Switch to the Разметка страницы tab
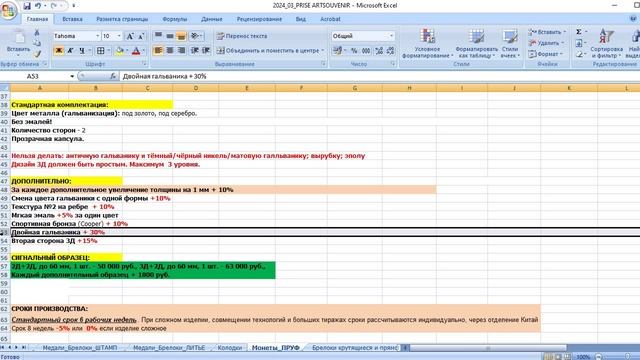 tap(122, 19)
